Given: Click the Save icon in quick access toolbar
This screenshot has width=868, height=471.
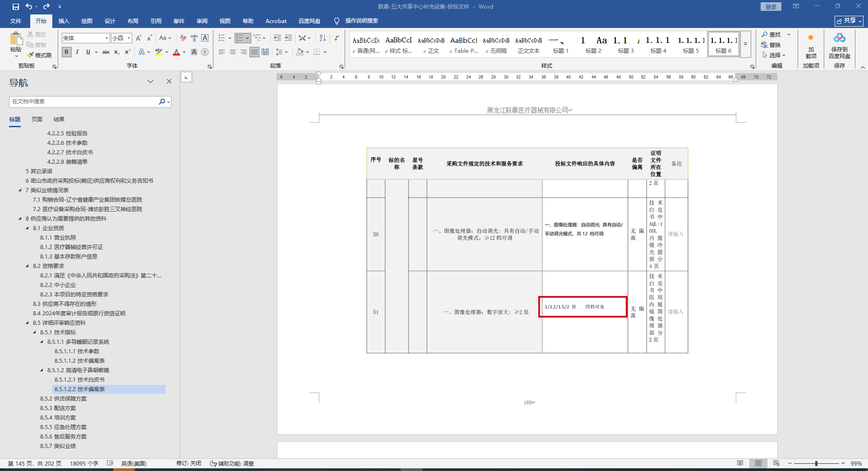Looking at the screenshot, I should 16,7.
